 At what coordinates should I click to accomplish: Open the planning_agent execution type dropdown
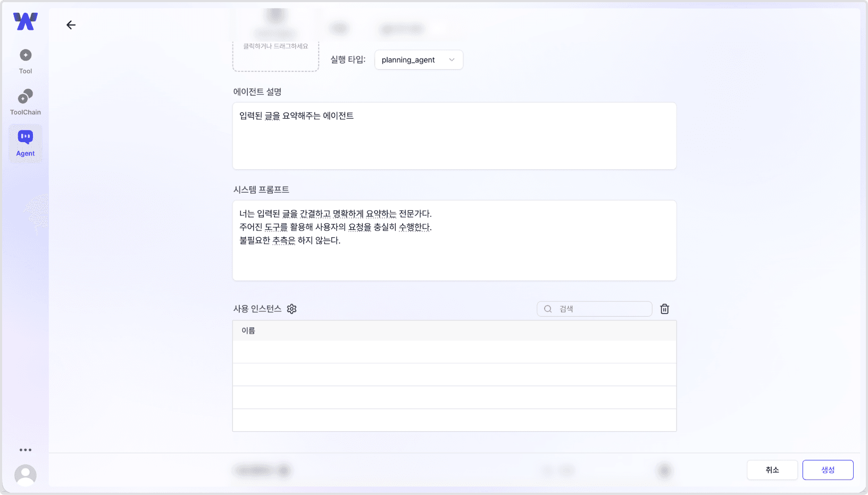point(419,60)
